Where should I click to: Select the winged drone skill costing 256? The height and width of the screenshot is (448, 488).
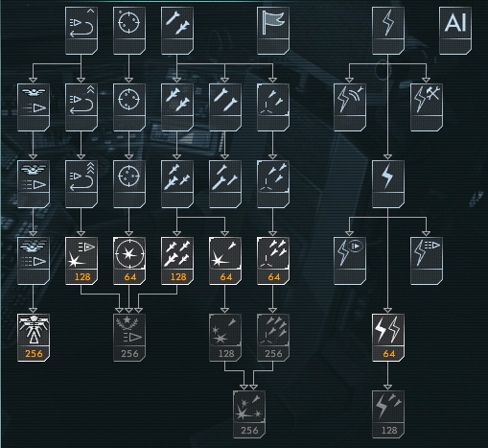[34, 338]
